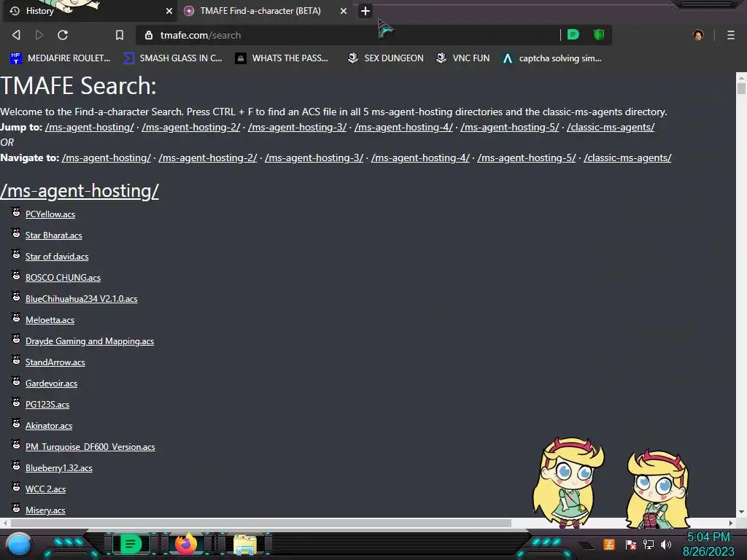This screenshot has height=560, width=747.
Task: Jump to /classic-ms-agents/ section
Action: (x=611, y=127)
